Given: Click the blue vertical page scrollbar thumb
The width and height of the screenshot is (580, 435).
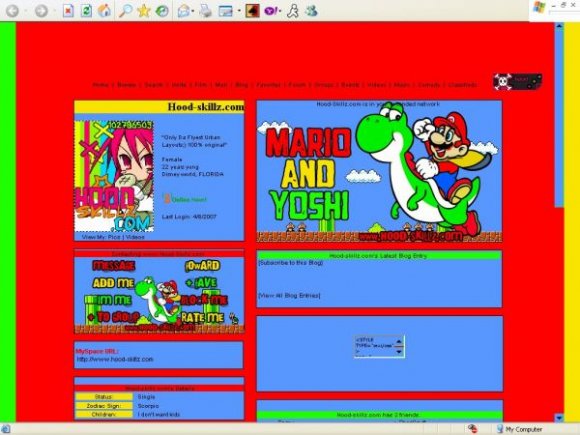Looking at the screenshot, I should [559, 118].
